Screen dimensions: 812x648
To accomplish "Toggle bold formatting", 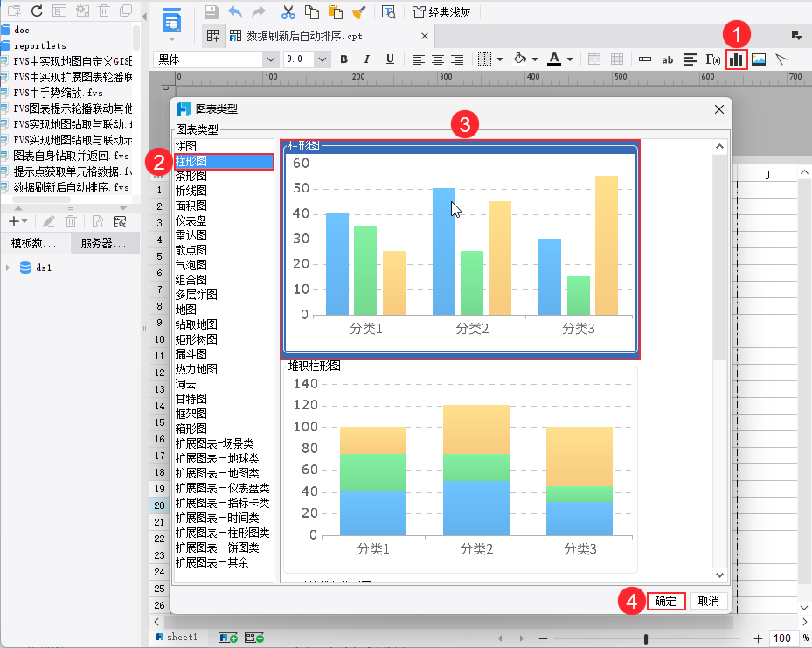I will pyautogui.click(x=344, y=59).
